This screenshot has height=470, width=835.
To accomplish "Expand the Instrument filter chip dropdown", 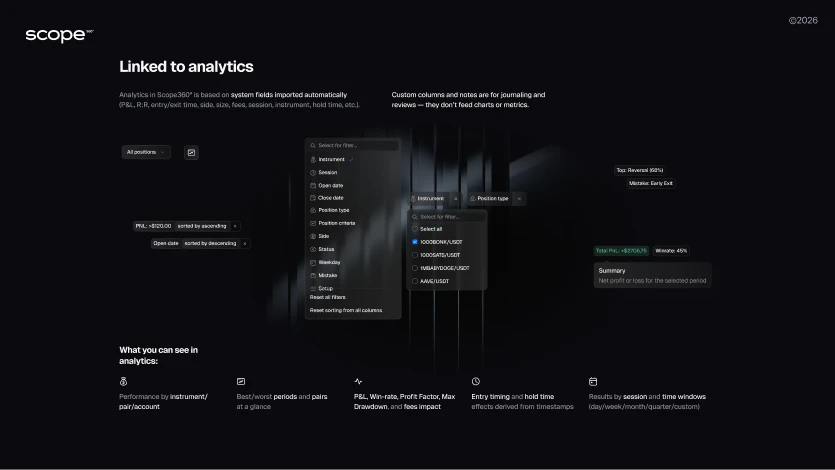I will pos(430,199).
